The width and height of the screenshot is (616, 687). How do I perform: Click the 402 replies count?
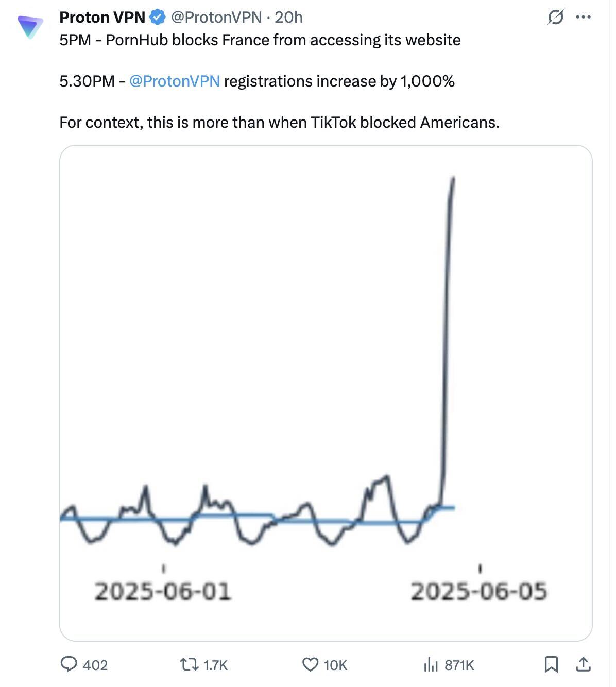coord(95,665)
